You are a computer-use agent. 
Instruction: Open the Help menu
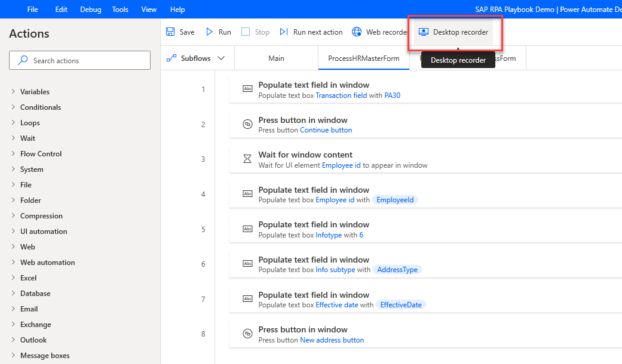click(177, 9)
